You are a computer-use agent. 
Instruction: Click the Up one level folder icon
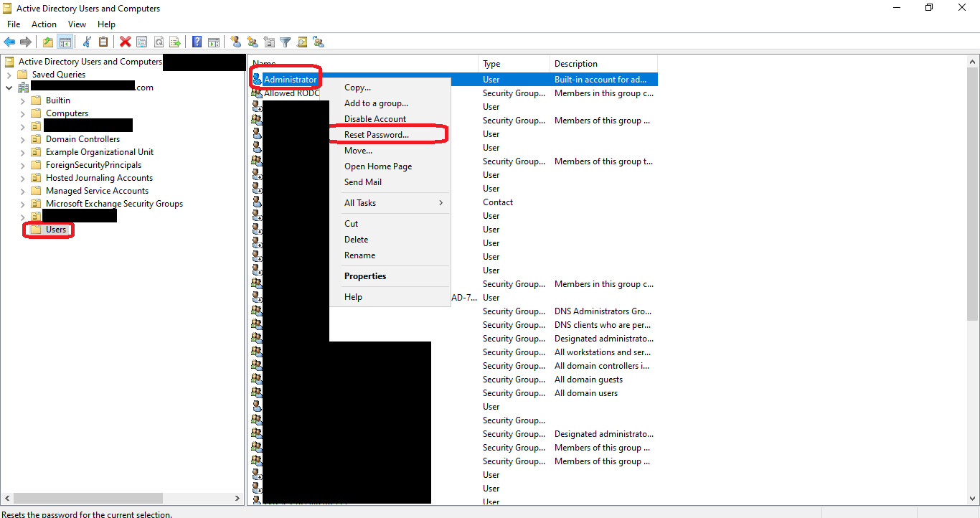(x=48, y=42)
